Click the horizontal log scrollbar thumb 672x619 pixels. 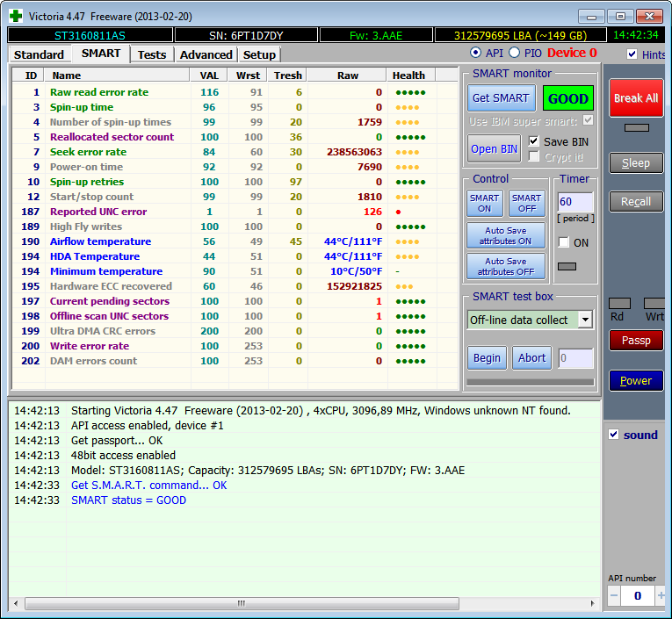click(242, 603)
